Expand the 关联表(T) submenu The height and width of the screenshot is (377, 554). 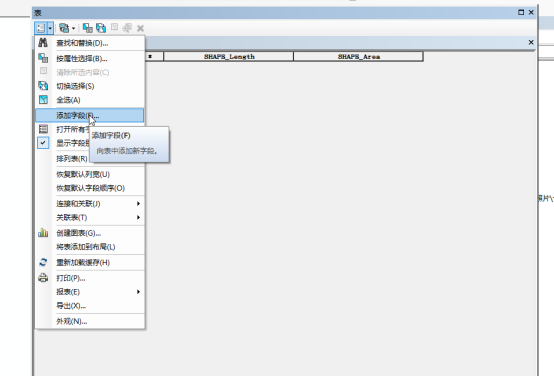pos(90,218)
